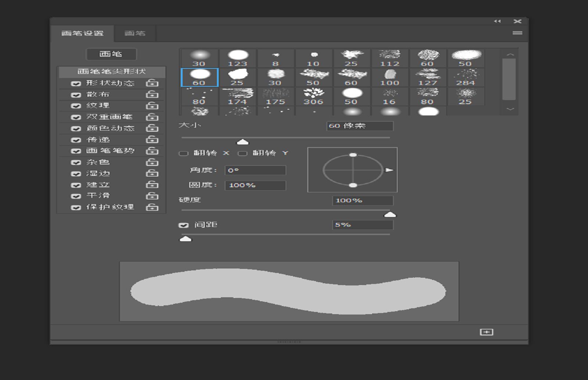Open 形状动态 options by its label
This screenshot has height=380, width=588.
110,83
